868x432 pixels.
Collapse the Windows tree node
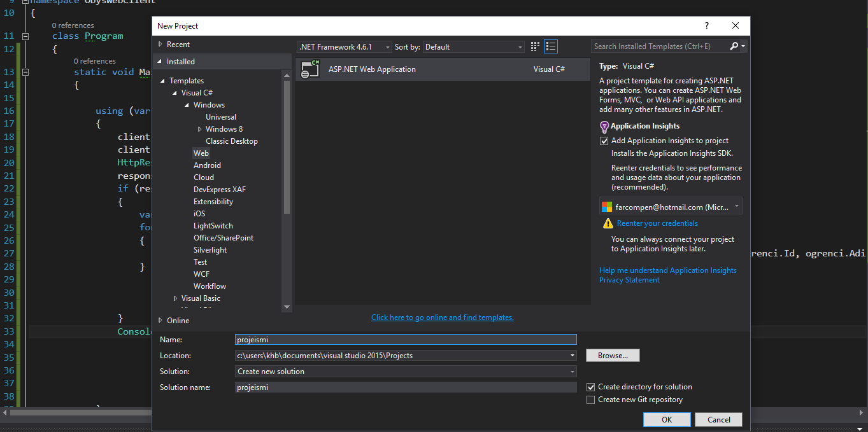[x=187, y=105]
